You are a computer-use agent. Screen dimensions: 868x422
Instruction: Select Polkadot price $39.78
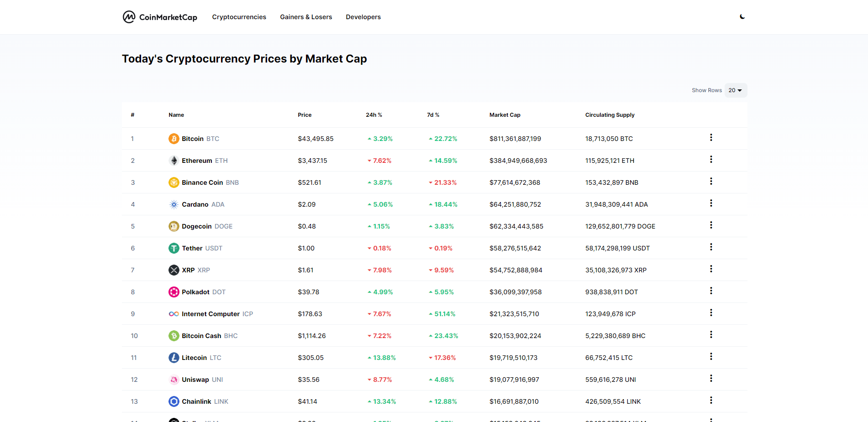pyautogui.click(x=309, y=292)
